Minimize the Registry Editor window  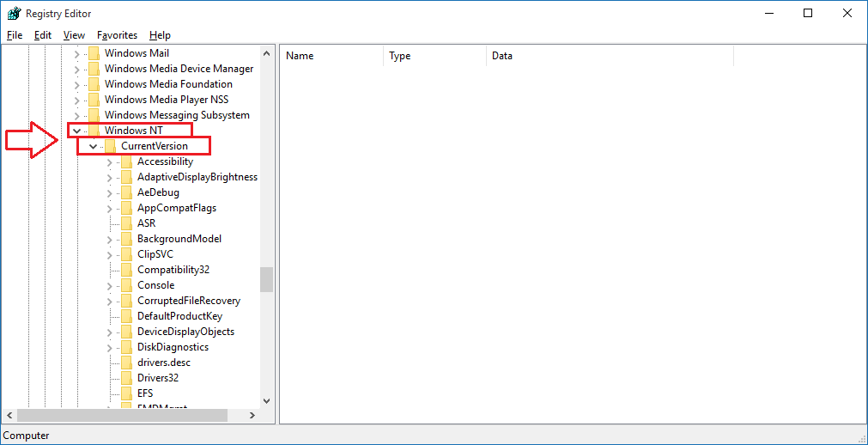coord(769,13)
